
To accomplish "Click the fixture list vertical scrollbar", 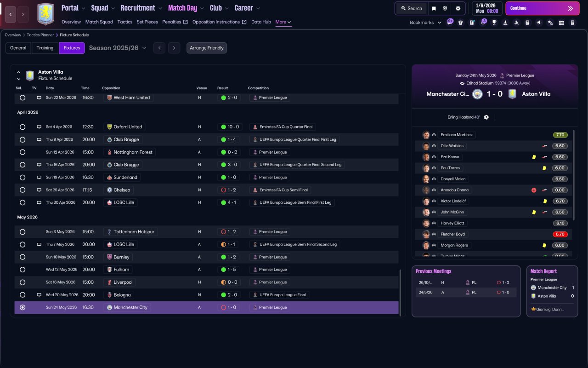I will point(401,293).
